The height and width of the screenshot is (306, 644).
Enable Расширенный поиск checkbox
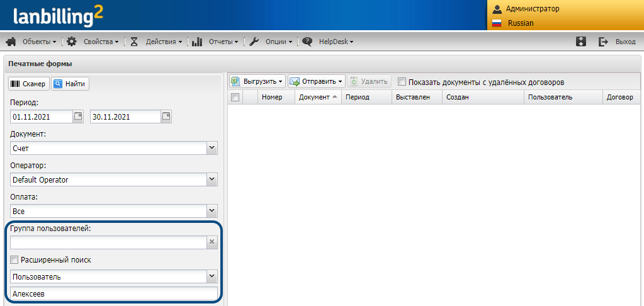(14, 260)
